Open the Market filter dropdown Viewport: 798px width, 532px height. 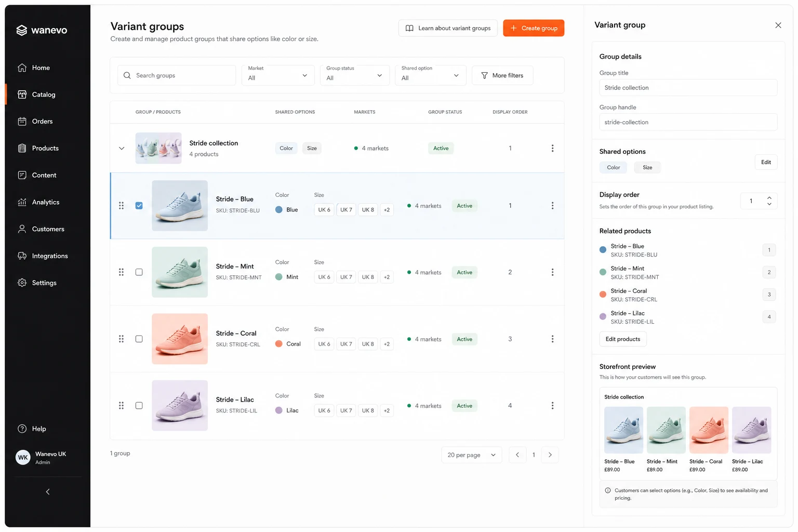[278, 75]
